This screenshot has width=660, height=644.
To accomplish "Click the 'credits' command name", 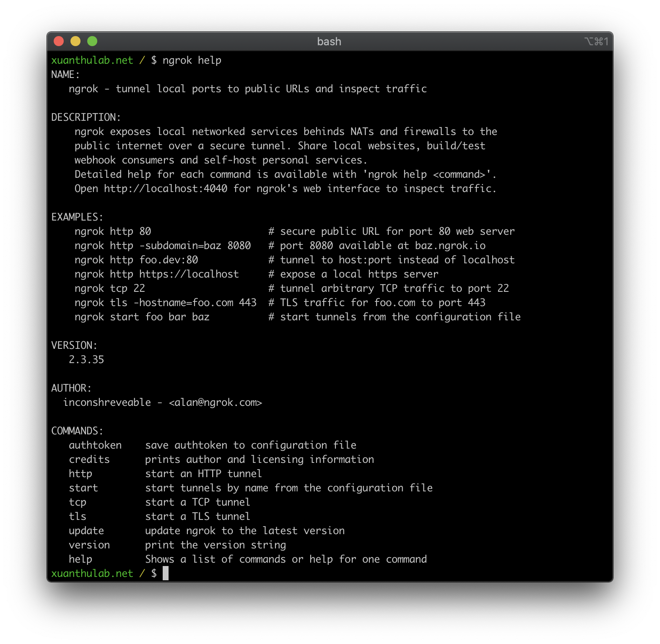I will pos(89,460).
